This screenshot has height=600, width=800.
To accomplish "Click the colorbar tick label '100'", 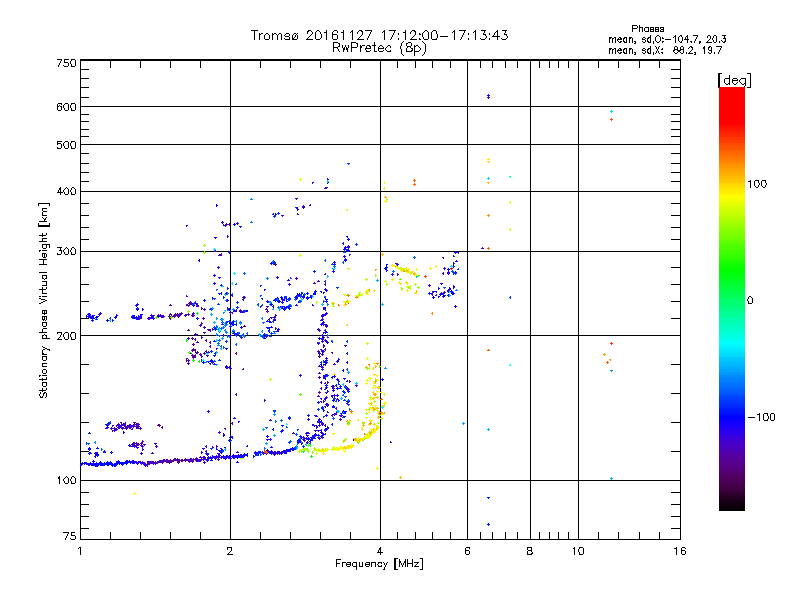I will pos(757,184).
